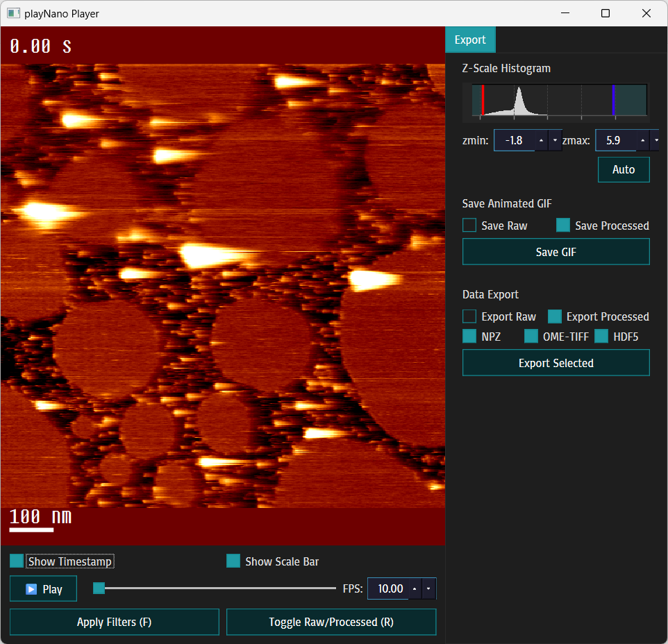This screenshot has width=668, height=644.
Task: Click the frame slider handle
Action: click(99, 588)
